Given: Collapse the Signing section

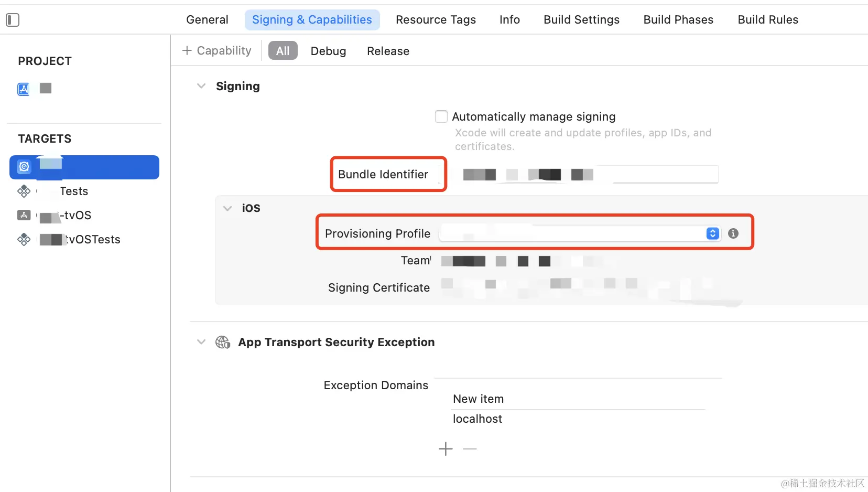Looking at the screenshot, I should [201, 86].
